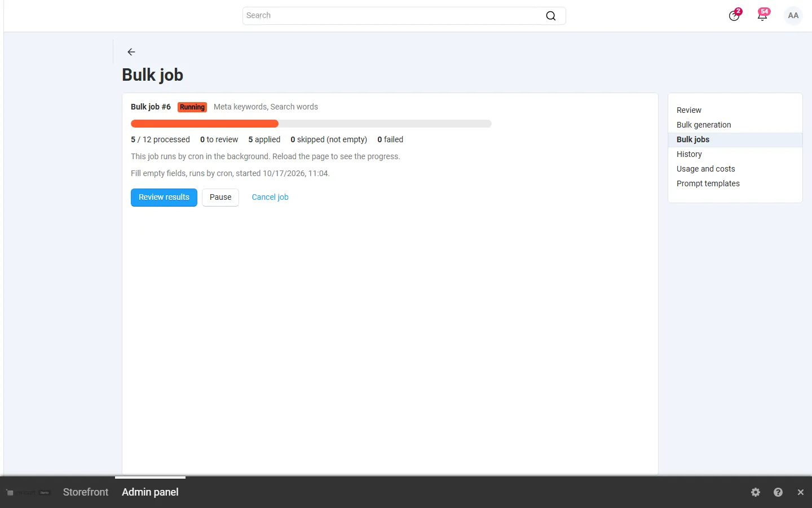Click the 0 to review count
Image resolution: width=812 pixels, height=508 pixels.
(219, 139)
